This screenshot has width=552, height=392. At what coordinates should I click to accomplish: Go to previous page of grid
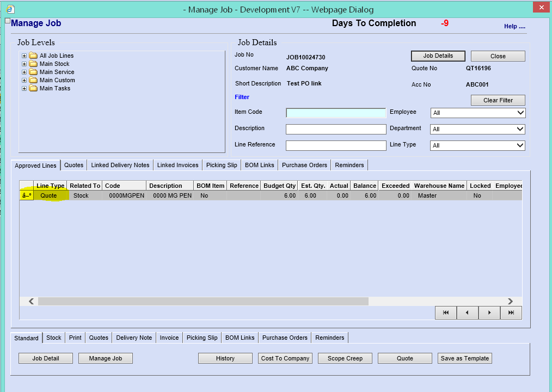(x=468, y=313)
